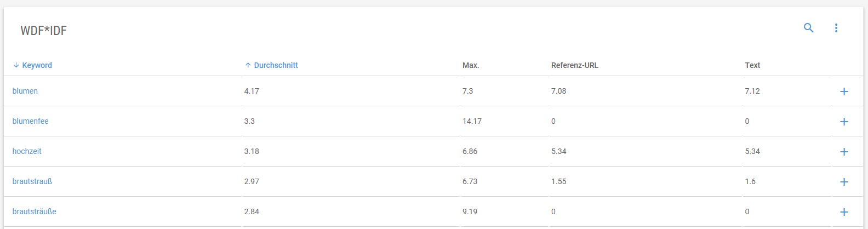The height and width of the screenshot is (229, 868).
Task: Select the 4.17 average value for blumen
Action: [x=252, y=91]
